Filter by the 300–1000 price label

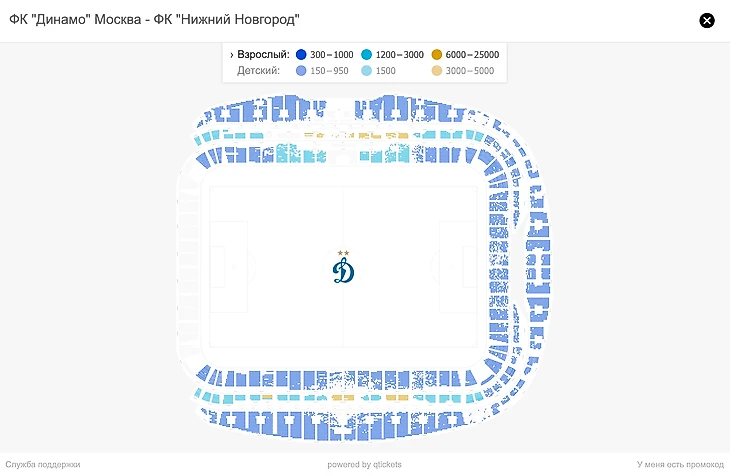tap(332, 54)
